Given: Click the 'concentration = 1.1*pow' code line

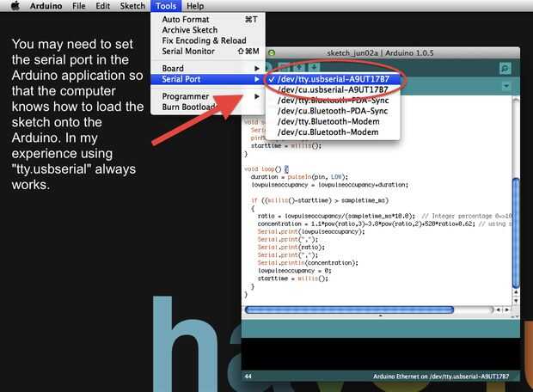Looking at the screenshot, I should [384, 224].
